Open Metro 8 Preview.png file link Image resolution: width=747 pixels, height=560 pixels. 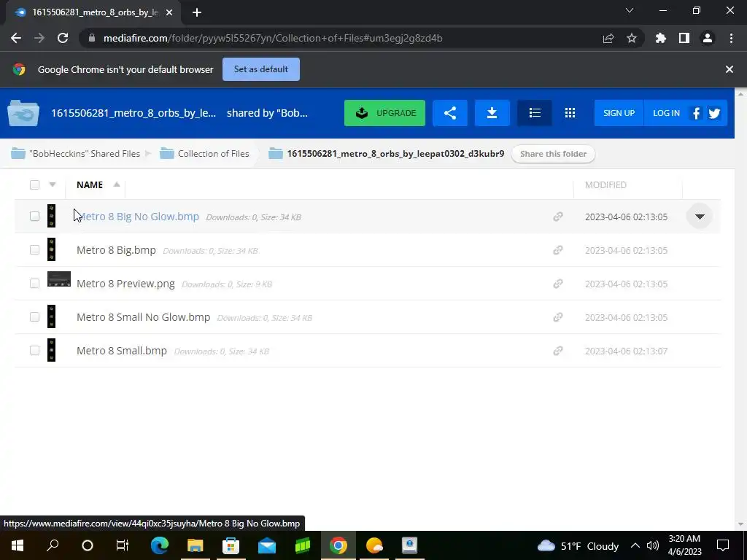(125, 284)
